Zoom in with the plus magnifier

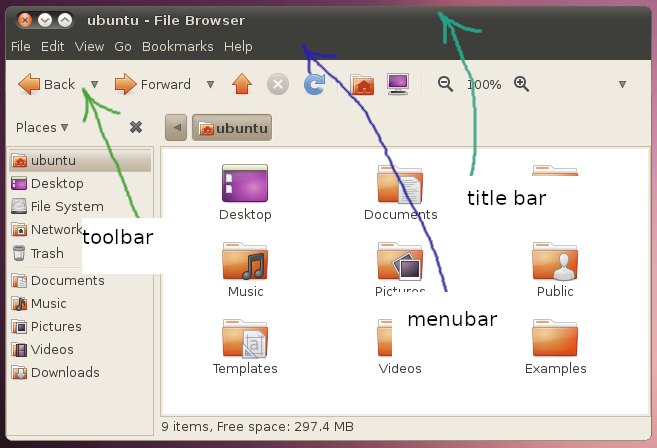tap(521, 84)
